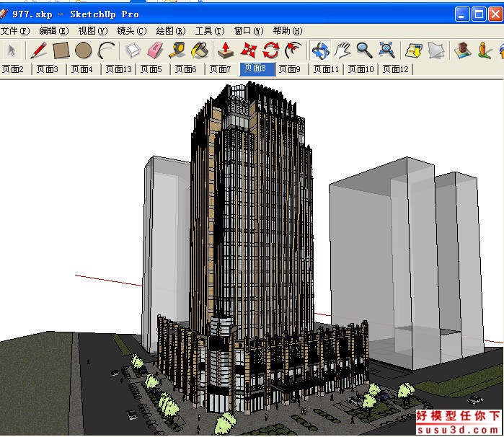This screenshot has height=437, width=504.
Task: Select the Move tool
Action: [249, 50]
